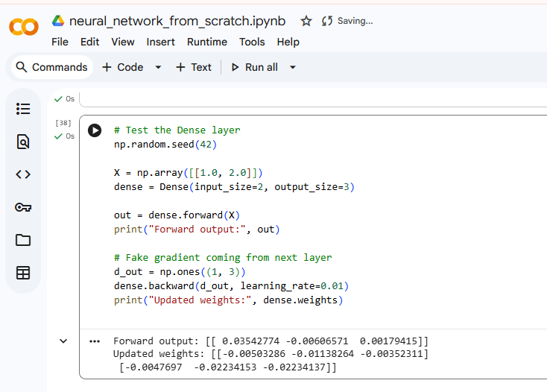This screenshot has height=392, width=547.
Task: Open the Commands palette button
Action: tap(52, 67)
